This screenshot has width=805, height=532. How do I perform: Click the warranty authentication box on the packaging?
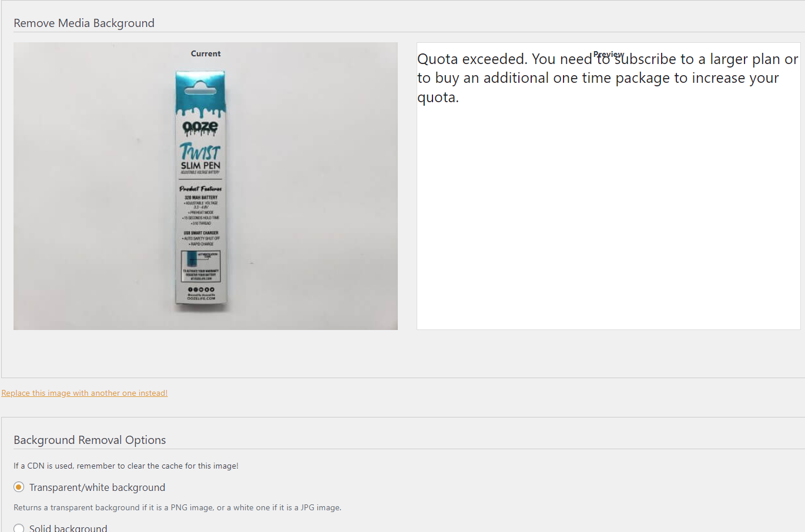[x=201, y=266]
